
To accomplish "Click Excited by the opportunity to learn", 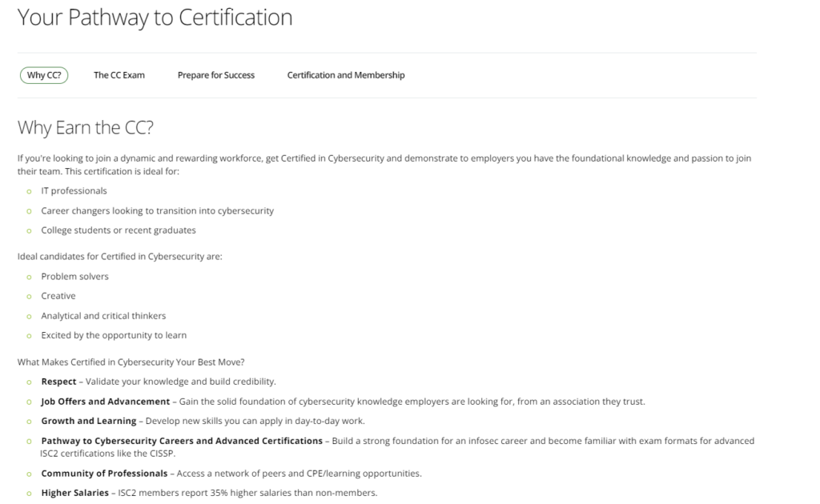I will click(x=114, y=335).
